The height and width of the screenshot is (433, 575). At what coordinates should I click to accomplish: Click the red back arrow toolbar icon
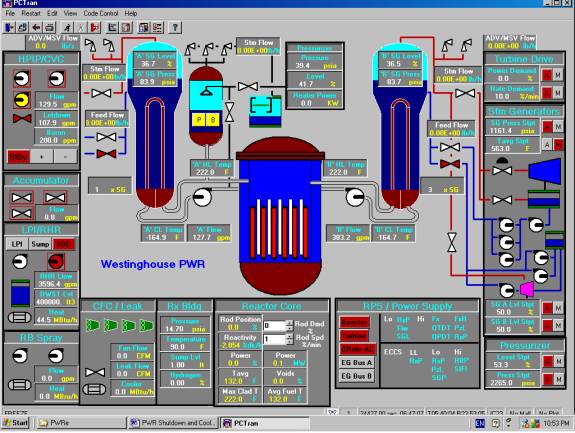36,27
